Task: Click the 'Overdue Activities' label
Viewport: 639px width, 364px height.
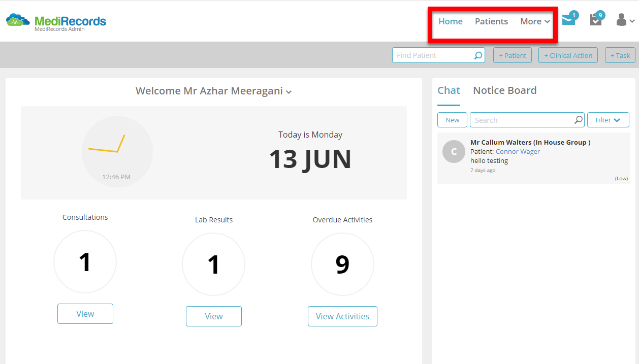Action: [x=342, y=220]
